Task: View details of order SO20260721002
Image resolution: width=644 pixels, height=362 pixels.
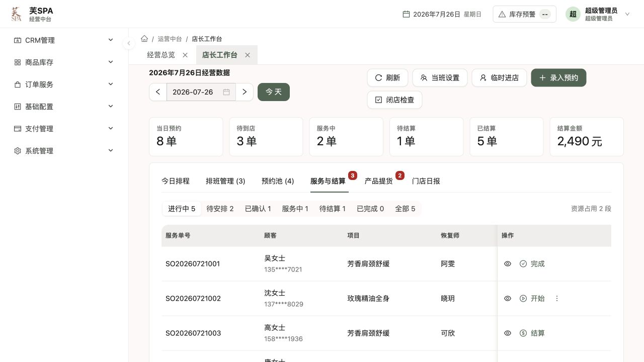Action: click(508, 298)
